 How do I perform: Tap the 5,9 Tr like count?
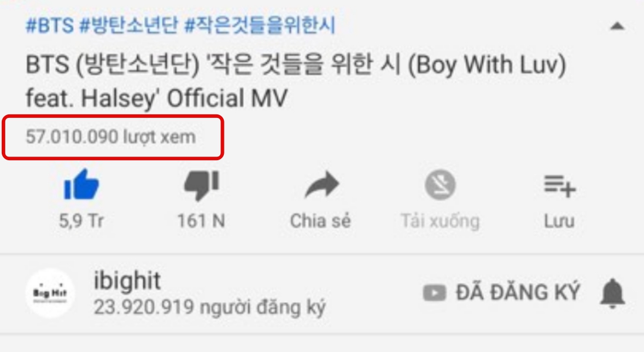pyautogui.click(x=81, y=221)
